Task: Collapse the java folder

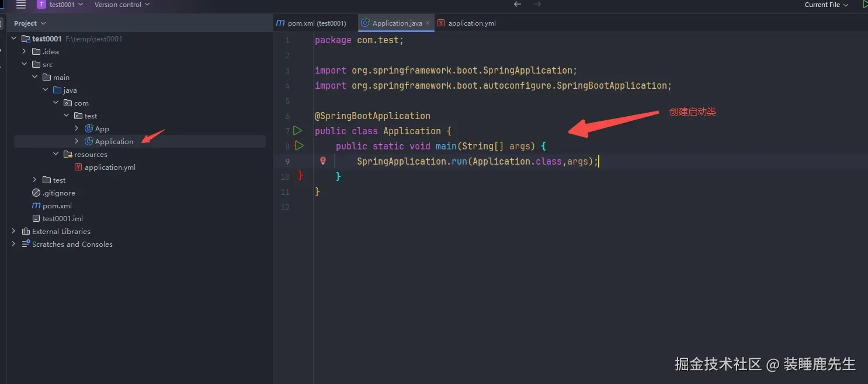Action: click(45, 90)
